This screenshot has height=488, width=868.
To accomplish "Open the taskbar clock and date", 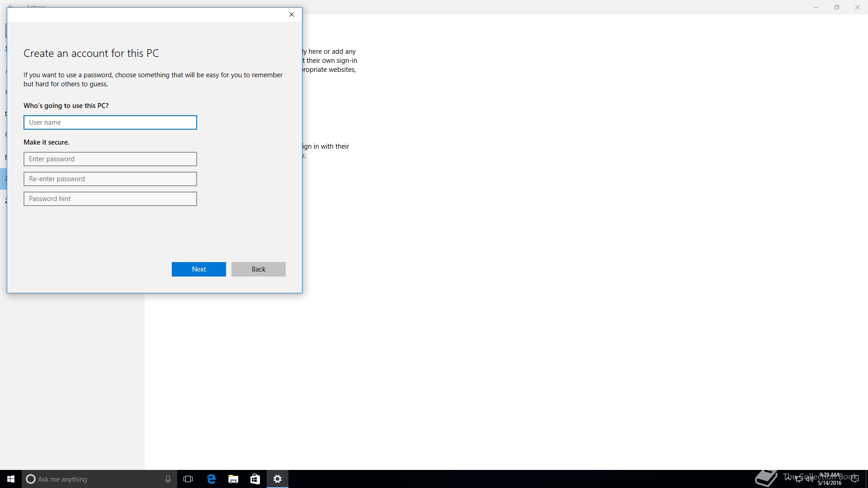I will tap(830, 479).
